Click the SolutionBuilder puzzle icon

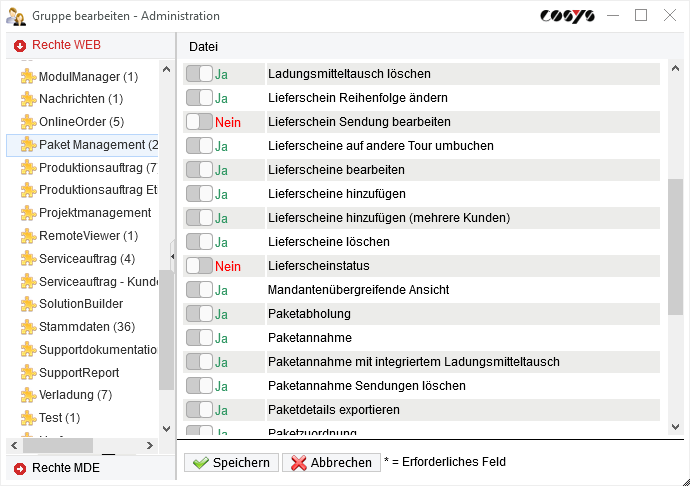28,304
